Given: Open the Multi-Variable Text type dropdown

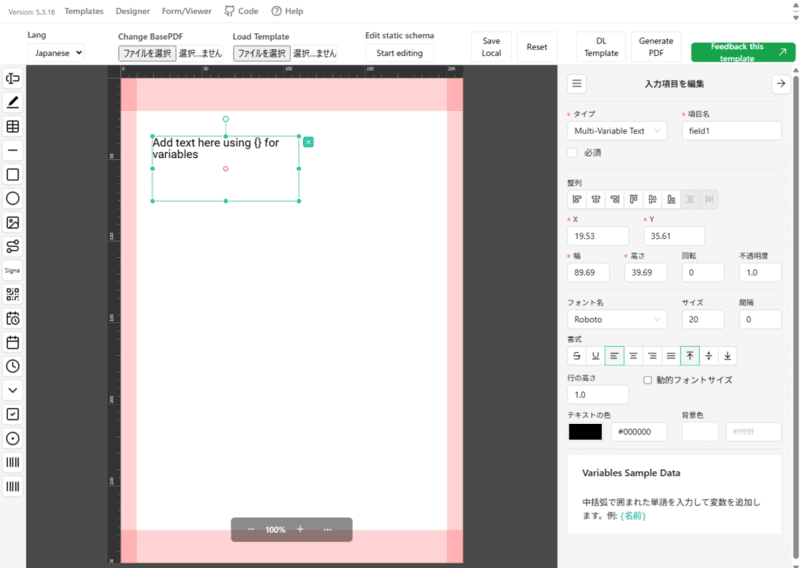Looking at the screenshot, I should [x=617, y=131].
